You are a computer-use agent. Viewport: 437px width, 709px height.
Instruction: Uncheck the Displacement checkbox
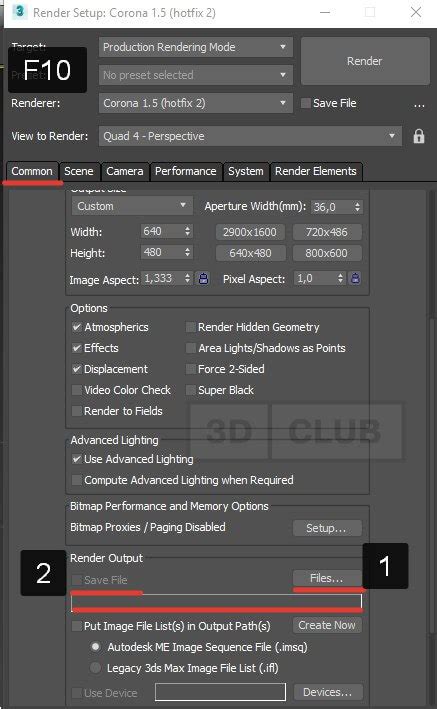(x=76, y=369)
